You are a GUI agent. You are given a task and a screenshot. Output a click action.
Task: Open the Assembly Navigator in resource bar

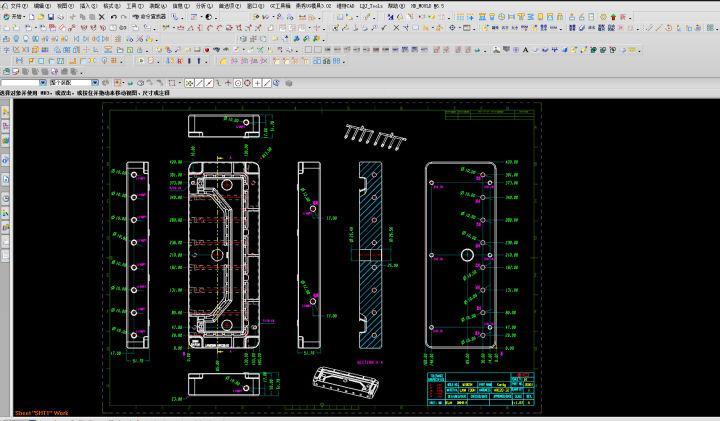[5, 112]
